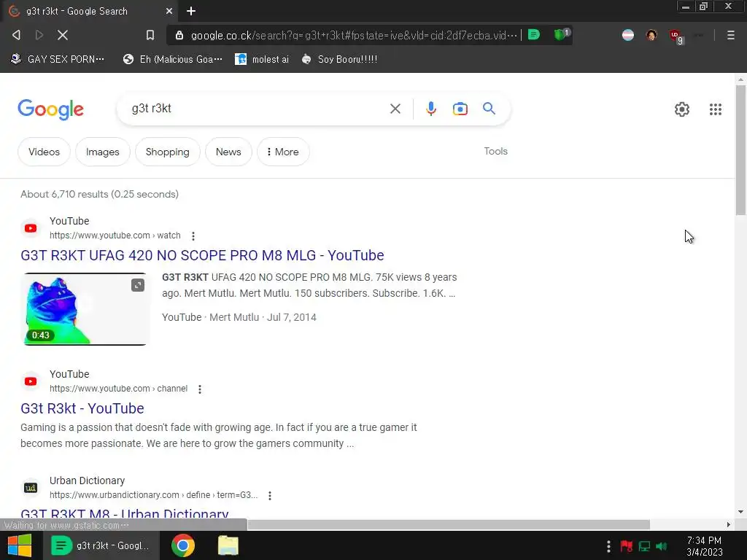Open three-dot menu for youtube.com › channel result
Viewport: 747px width, 560px height.
click(x=200, y=389)
